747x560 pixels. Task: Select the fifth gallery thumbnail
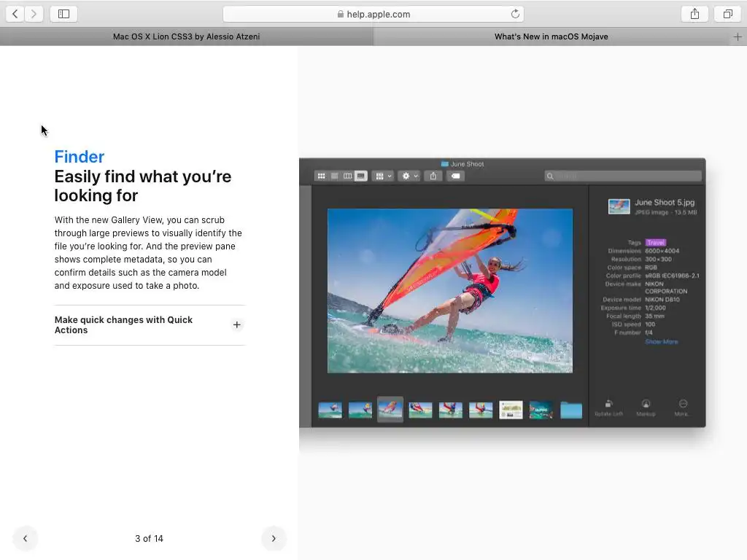(451, 410)
